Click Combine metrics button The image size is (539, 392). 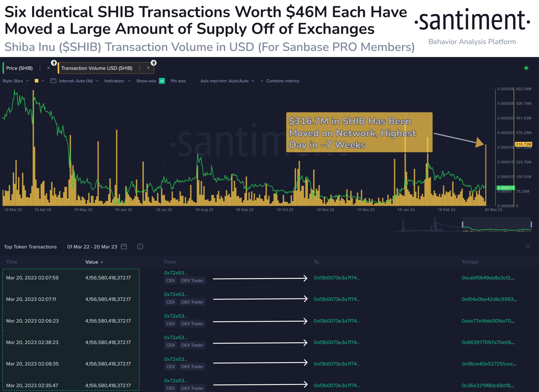click(280, 81)
